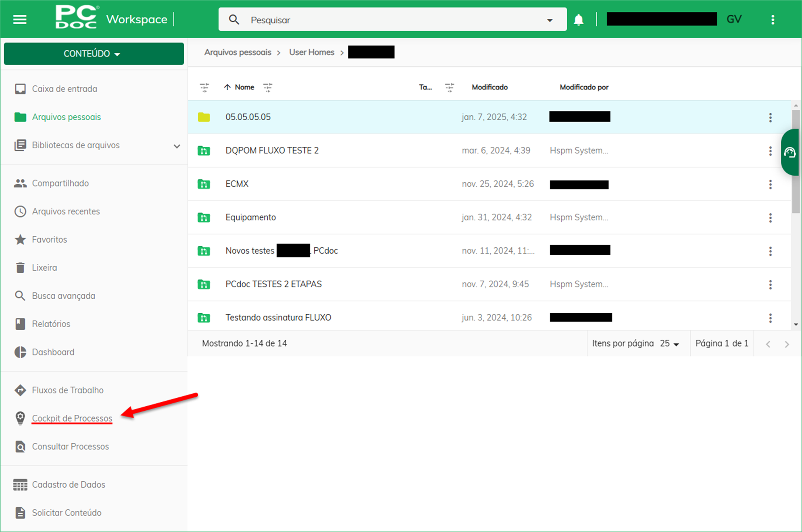Screen dimensions: 802x532
Task: Click the PCdoc TESTES 2 ETAPAS name
Action: 273,284
